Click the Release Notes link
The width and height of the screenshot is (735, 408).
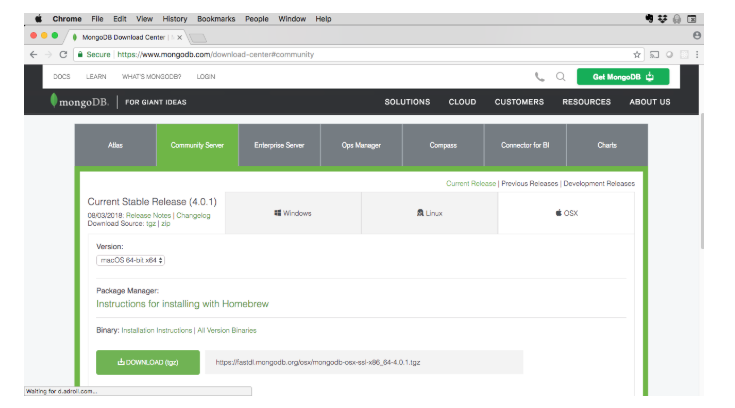(148, 215)
